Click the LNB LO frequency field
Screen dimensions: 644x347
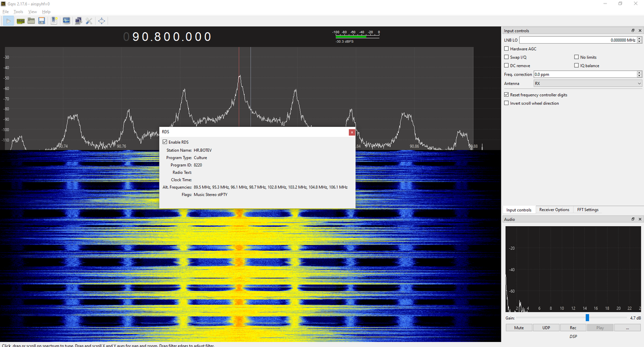tap(578, 40)
